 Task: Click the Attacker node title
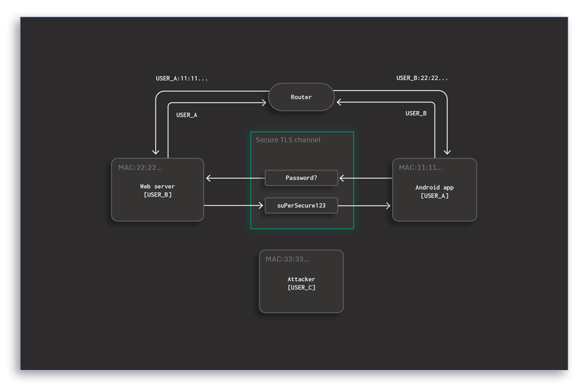tap(301, 279)
